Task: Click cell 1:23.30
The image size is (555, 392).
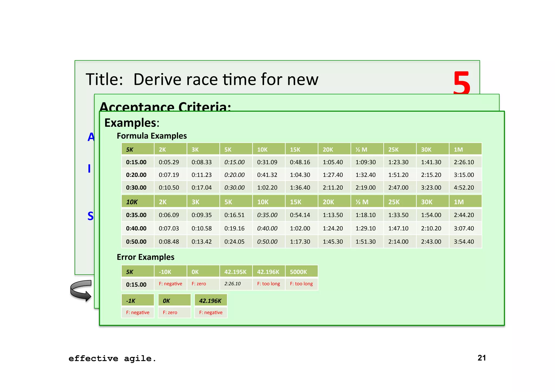Action: [x=400, y=162]
